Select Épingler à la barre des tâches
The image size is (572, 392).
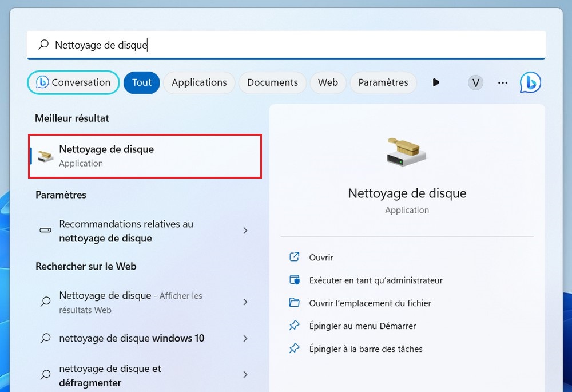366,349
